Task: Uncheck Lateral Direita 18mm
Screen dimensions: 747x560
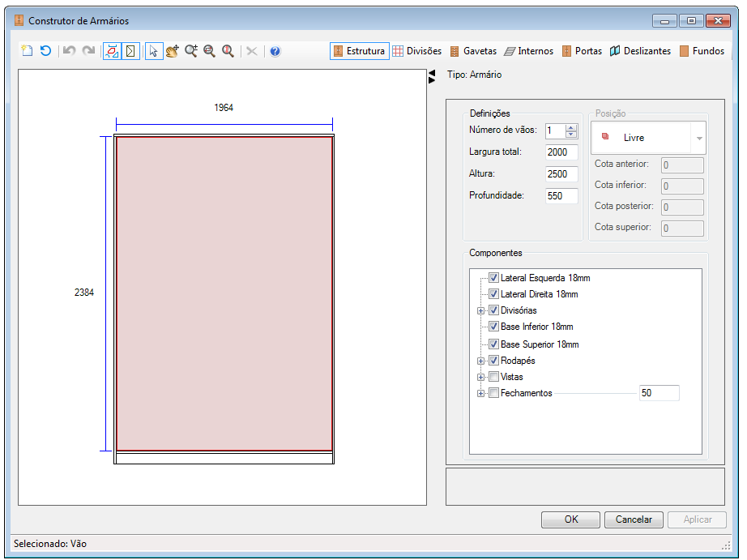Action: 493,293
